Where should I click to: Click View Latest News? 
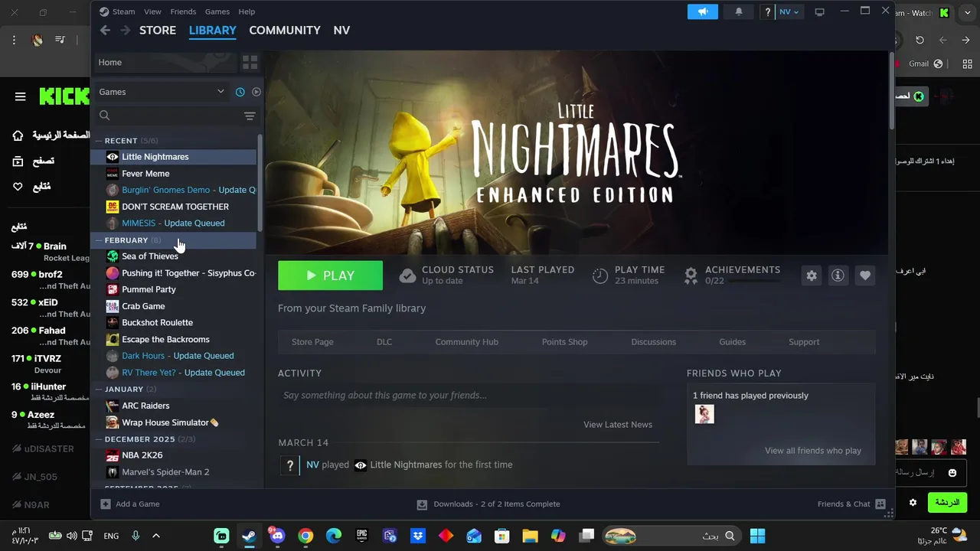[618, 425]
